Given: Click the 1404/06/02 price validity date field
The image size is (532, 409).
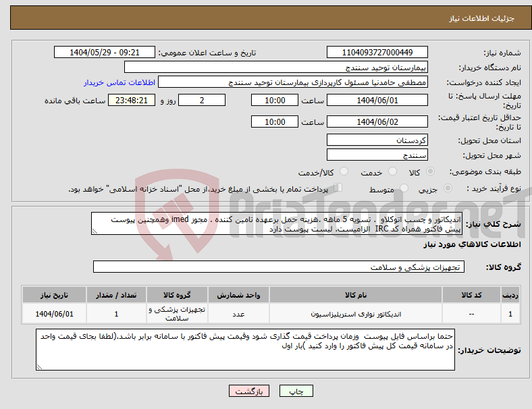Looking at the screenshot, I should pyautogui.click(x=377, y=121).
